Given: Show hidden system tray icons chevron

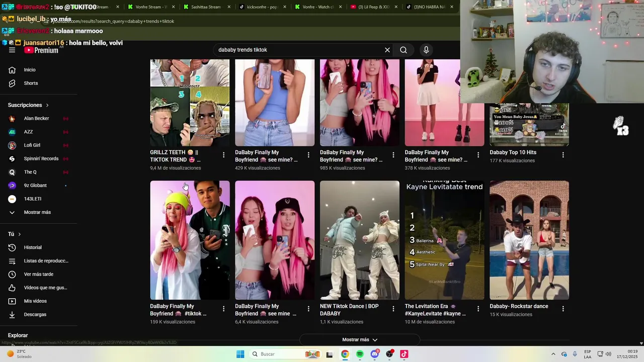Looking at the screenshot, I should 553,354.
